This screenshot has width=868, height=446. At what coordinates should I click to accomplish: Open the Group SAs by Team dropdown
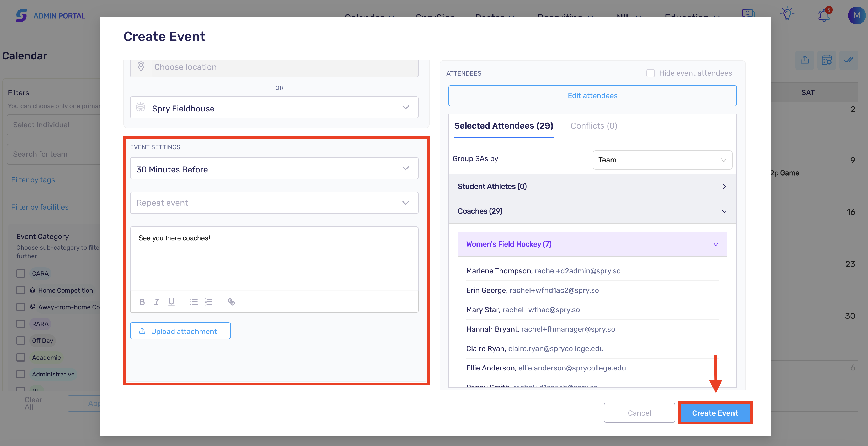coord(662,160)
